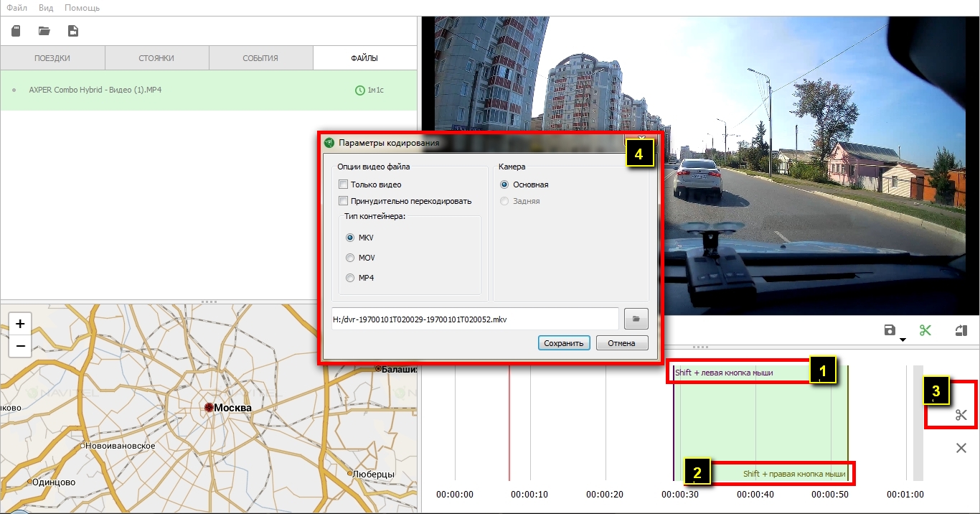Choose the MOV container radio button
Image resolution: width=980 pixels, height=514 pixels.
coord(350,258)
